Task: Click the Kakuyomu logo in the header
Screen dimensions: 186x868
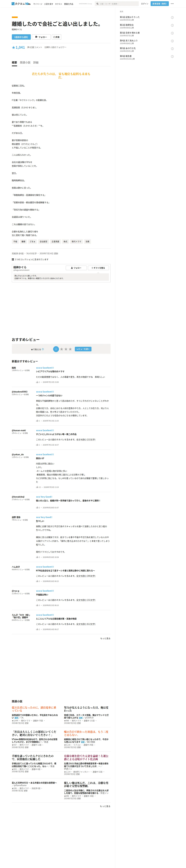Action: tap(21, 4)
